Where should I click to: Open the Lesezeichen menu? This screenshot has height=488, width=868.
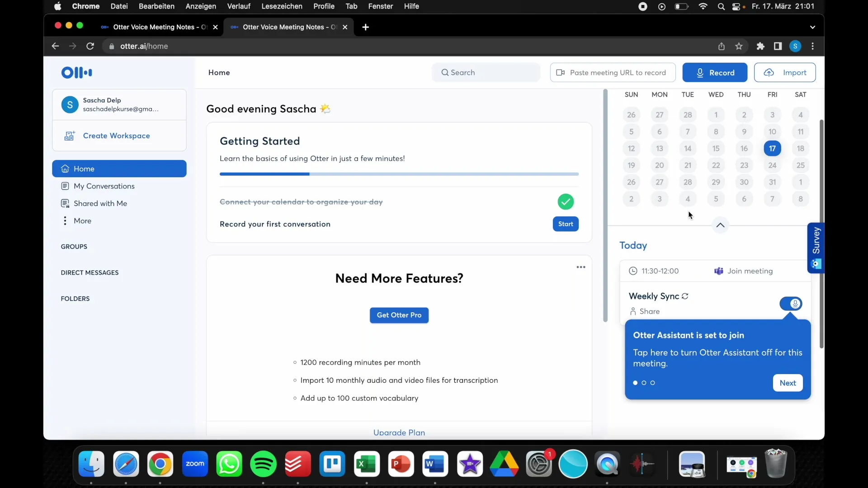tap(282, 6)
